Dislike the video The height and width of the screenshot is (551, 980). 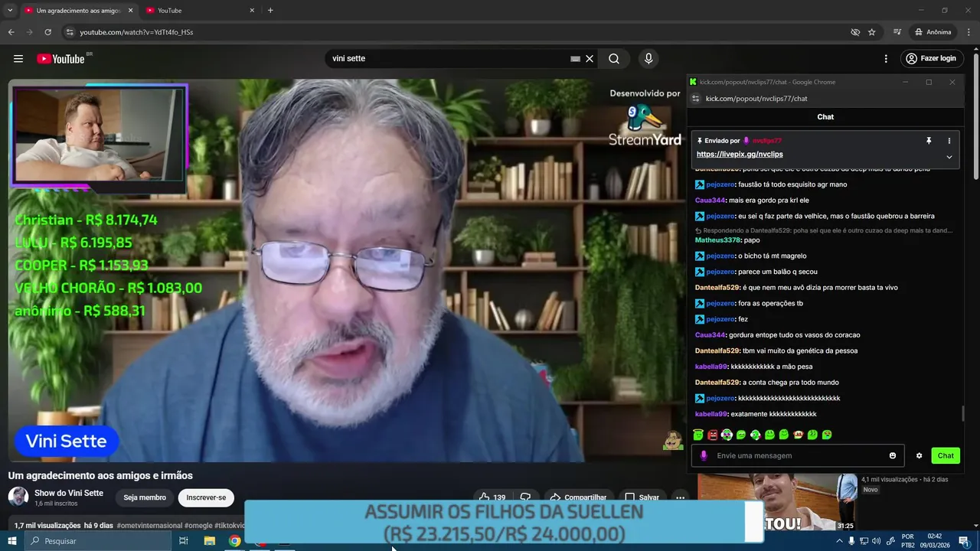pyautogui.click(x=525, y=497)
